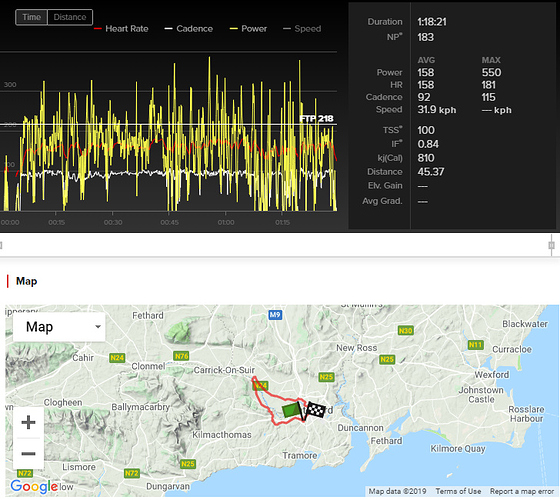Zoom out on the map
Viewport: 560px width, 500px height.
tap(28, 454)
